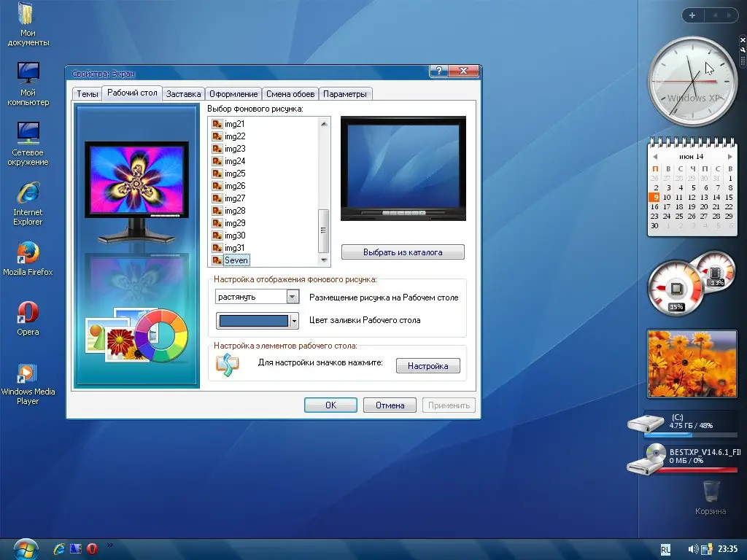Viewport: 747px width, 560px height.
Task: Click the orange flowers slideshow gadget
Action: [692, 364]
